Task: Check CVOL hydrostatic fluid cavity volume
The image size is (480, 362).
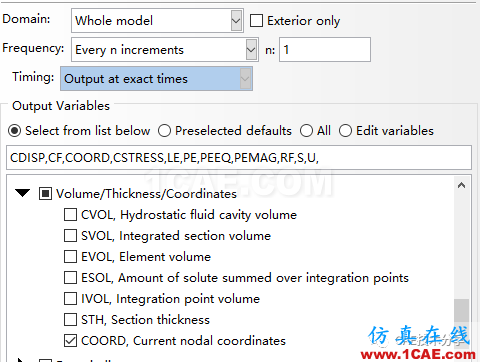Action: click(70, 215)
